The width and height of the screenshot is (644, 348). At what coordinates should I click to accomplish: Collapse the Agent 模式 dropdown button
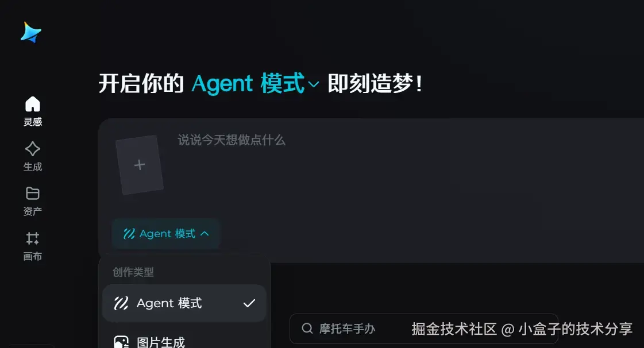pos(167,234)
